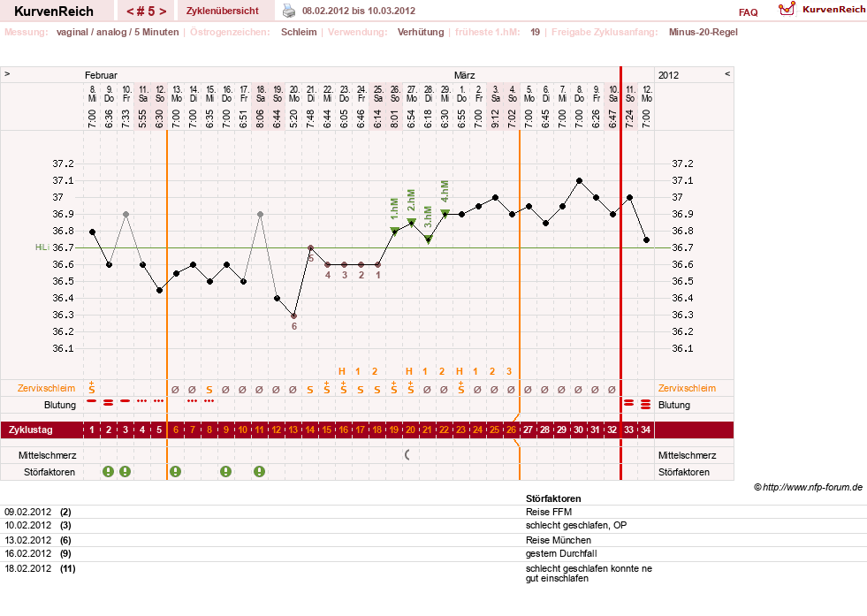Click the Mittelschmerz crescent icon on day 20
The width and height of the screenshot is (867, 616).
tap(407, 455)
